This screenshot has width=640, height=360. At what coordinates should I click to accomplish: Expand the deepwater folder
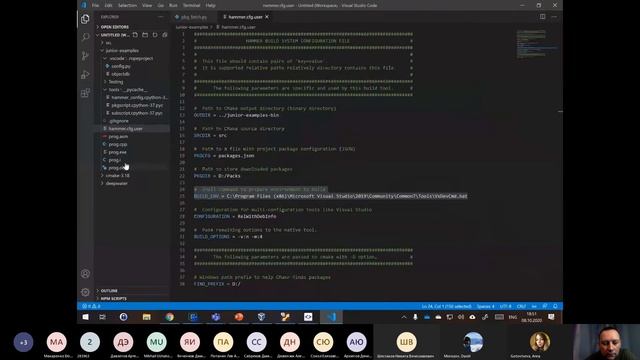click(117, 183)
